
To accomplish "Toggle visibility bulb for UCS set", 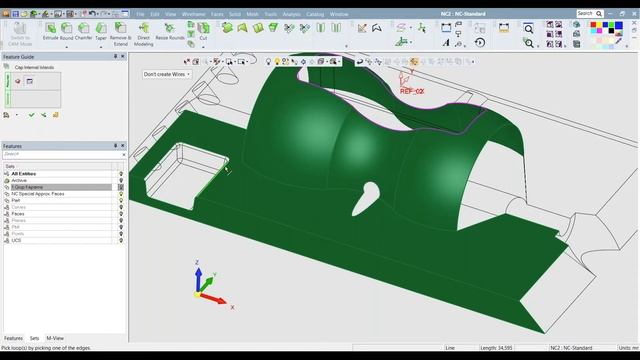I will pyautogui.click(x=121, y=240).
